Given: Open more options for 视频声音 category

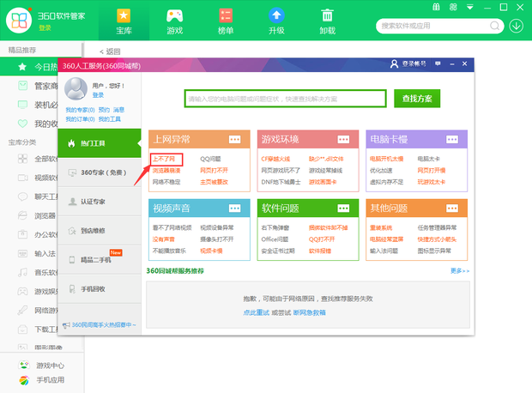Looking at the screenshot, I should click(235, 209).
